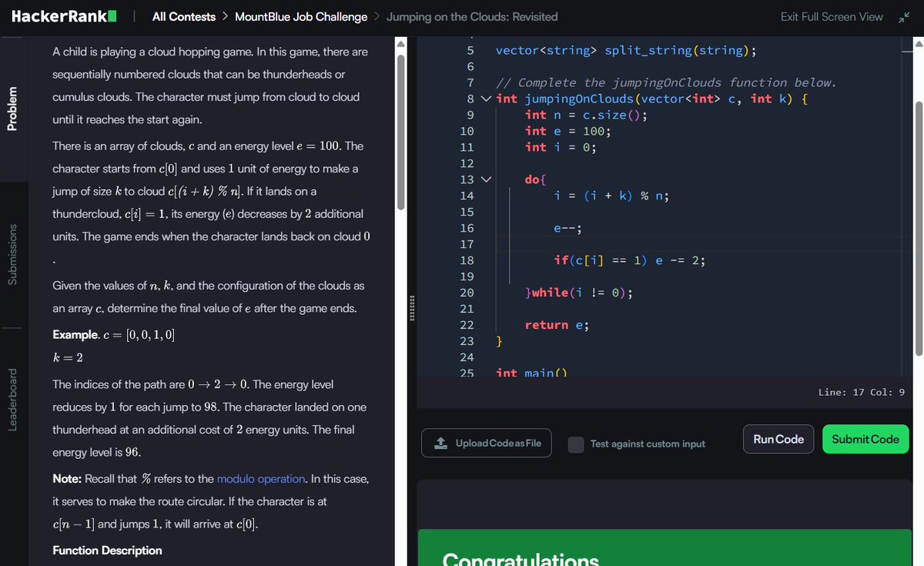Viewport: 924px width, 566px height.
Task: Click code line 16 'e--;'
Action: click(568, 228)
